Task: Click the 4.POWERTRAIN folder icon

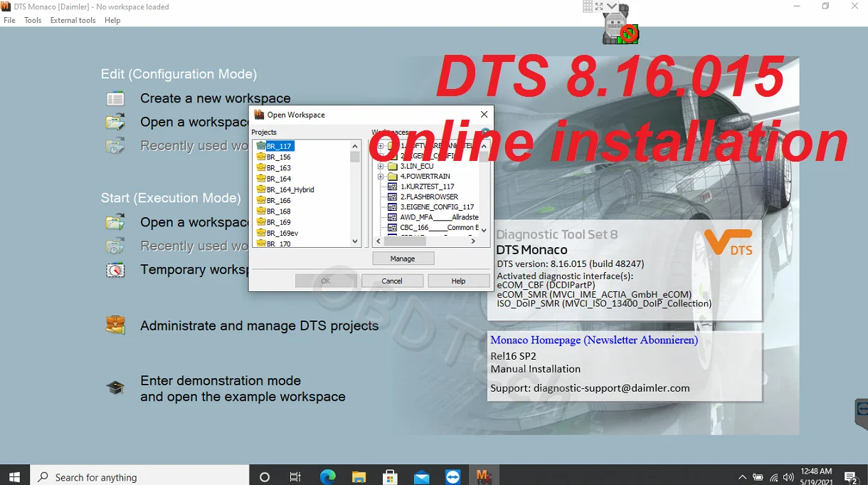Action: (x=392, y=176)
